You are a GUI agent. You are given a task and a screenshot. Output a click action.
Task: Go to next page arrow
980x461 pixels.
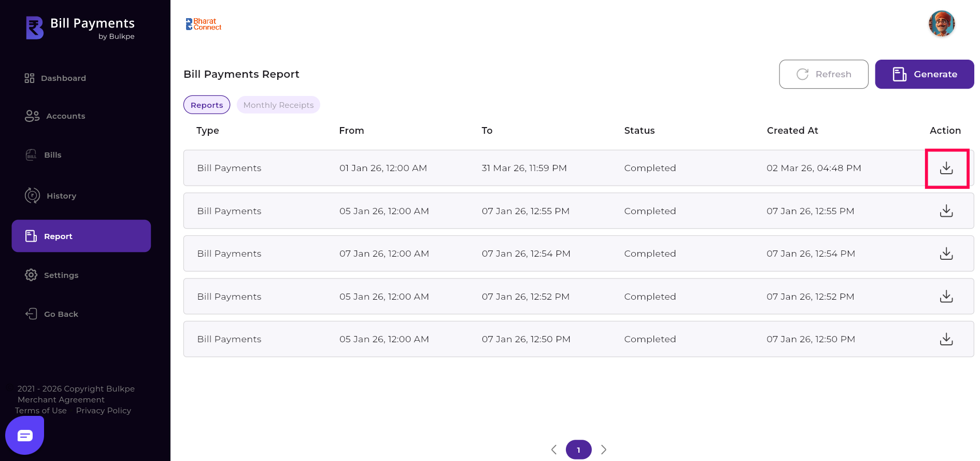click(x=603, y=450)
